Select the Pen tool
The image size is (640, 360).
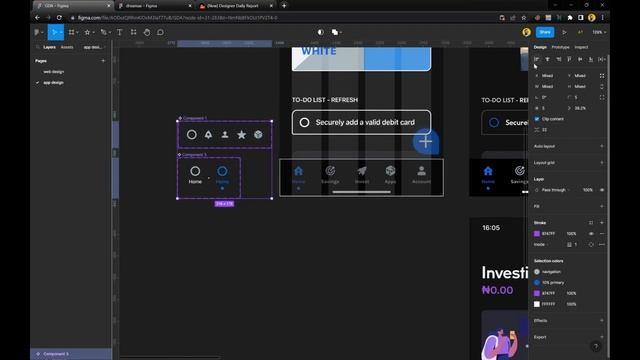(104, 32)
